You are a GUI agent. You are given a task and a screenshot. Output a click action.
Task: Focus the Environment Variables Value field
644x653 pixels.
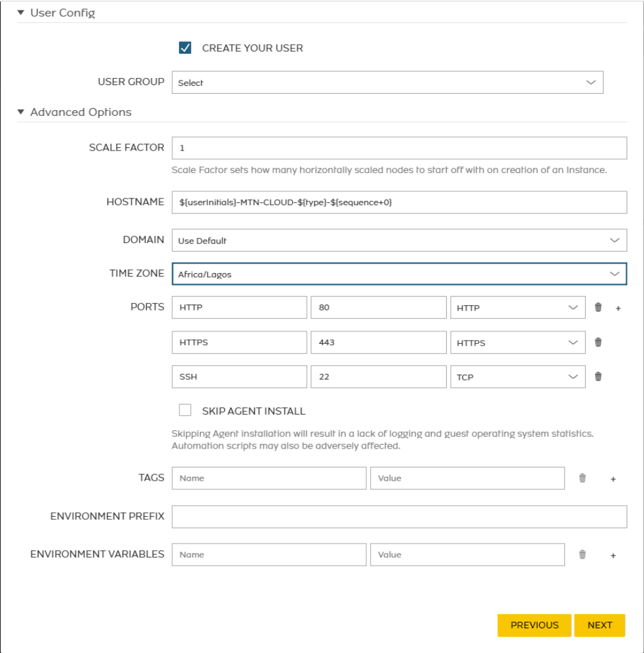click(467, 554)
